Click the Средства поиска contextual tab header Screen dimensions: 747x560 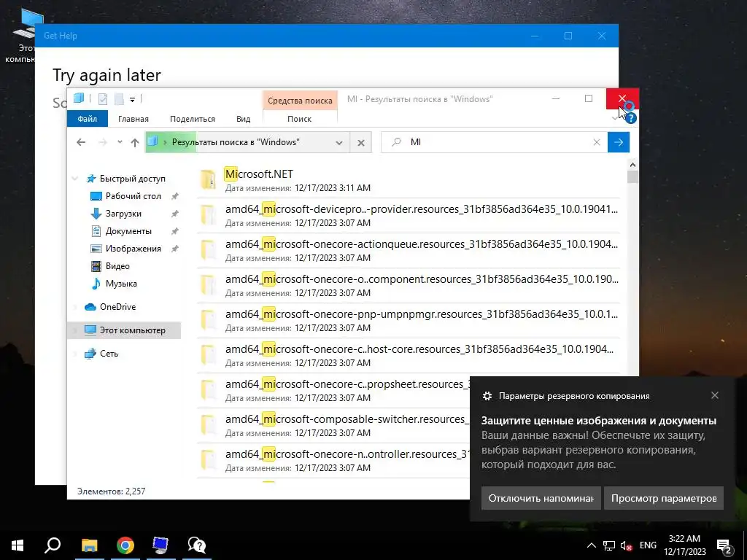pyautogui.click(x=300, y=101)
